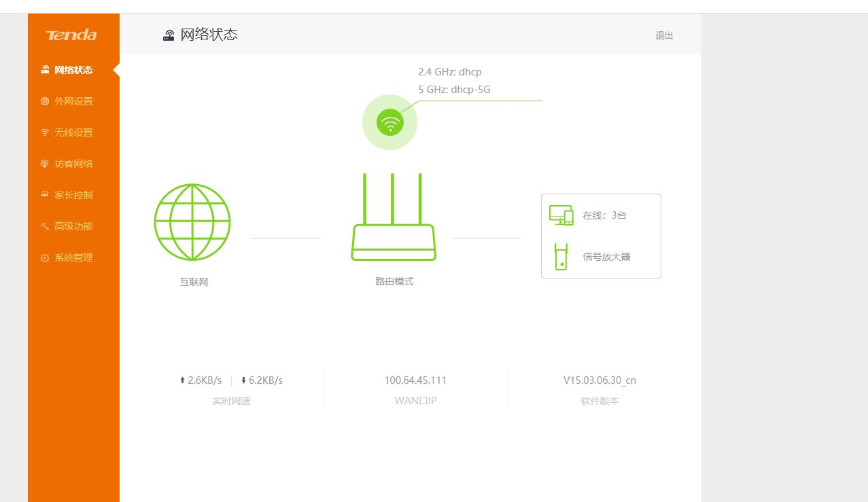Image resolution: width=868 pixels, height=502 pixels.
Task: Open the 外网设置 menu entry
Action: pos(73,101)
